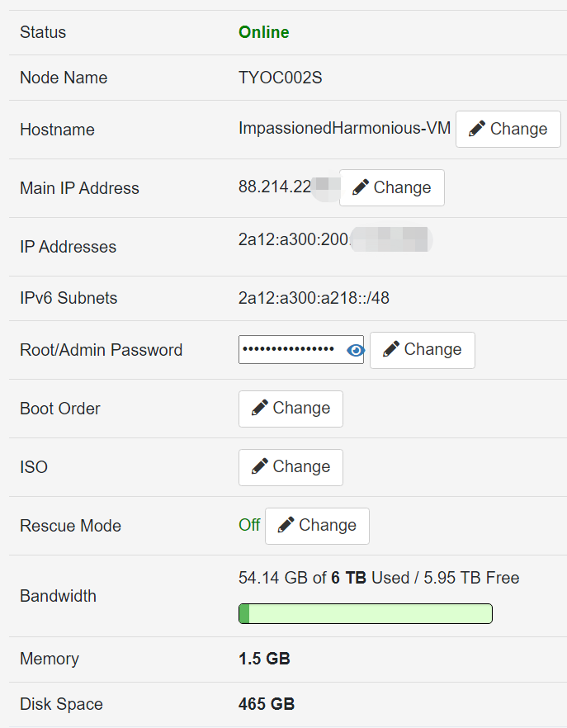567x728 pixels.
Task: Reveal password with the eye icon
Action: tap(356, 350)
